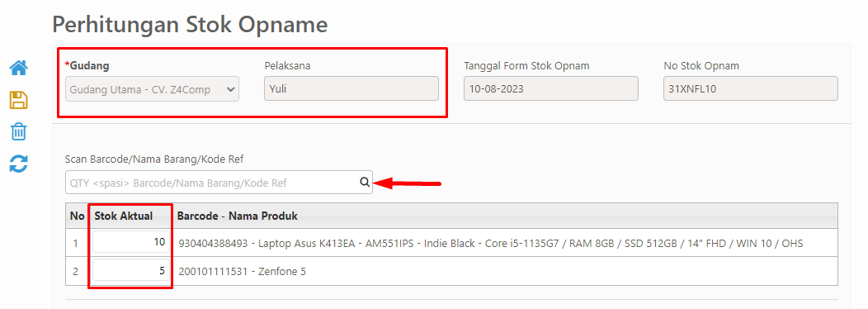Click the Scan Barcode/Nama Barang/Kode Ref label

pyautogui.click(x=154, y=159)
